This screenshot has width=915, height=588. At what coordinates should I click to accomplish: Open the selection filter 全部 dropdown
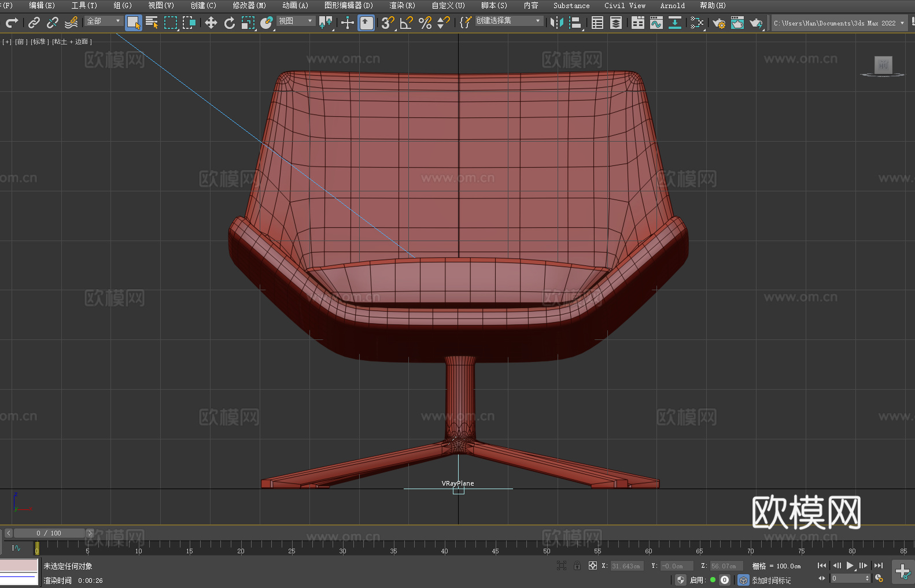[x=104, y=21]
